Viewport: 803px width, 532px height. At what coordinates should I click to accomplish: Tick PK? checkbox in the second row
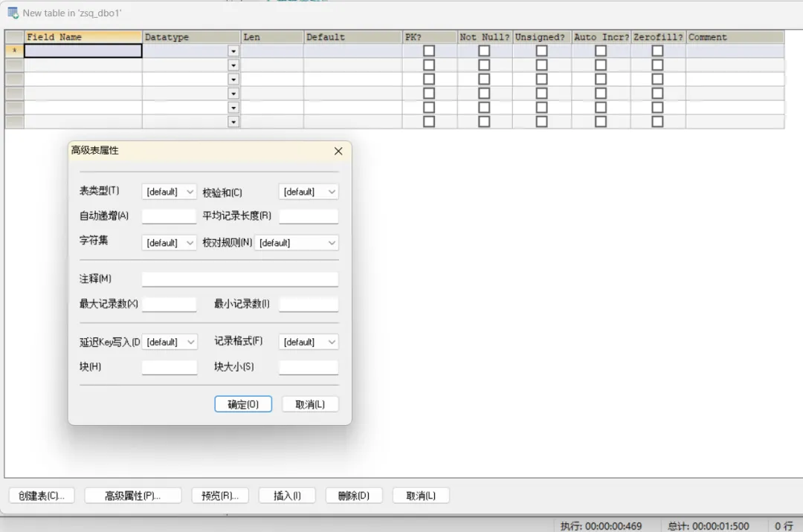pos(429,65)
